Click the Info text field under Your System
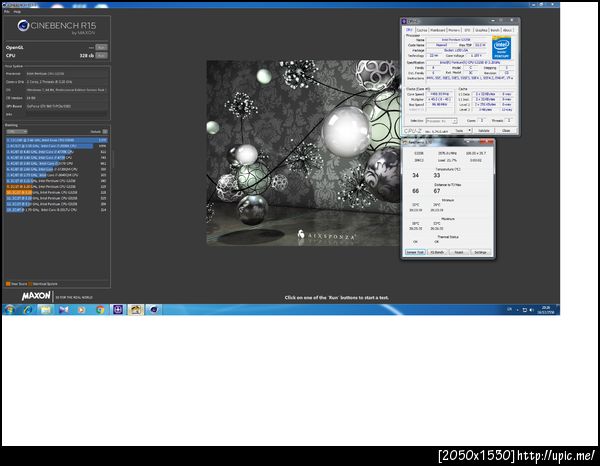 pyautogui.click(x=65, y=113)
